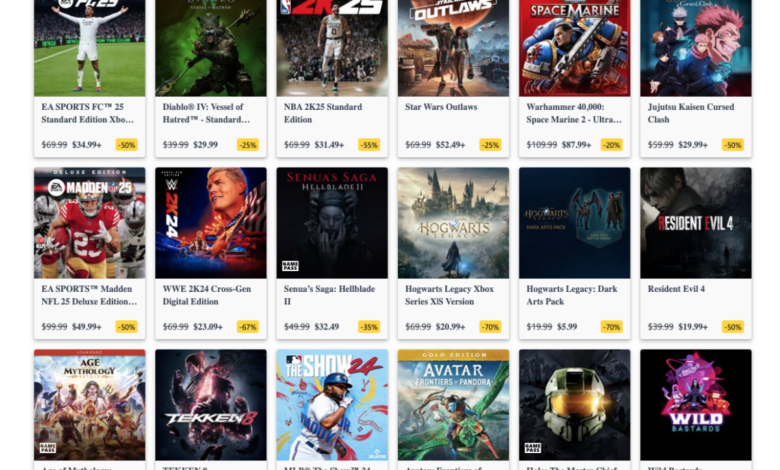
Task: Open the Star Wars Outlaws game card
Action: (453, 78)
